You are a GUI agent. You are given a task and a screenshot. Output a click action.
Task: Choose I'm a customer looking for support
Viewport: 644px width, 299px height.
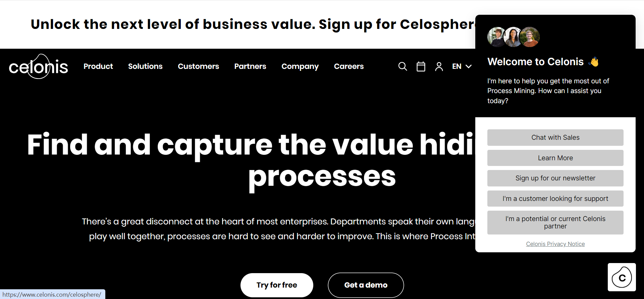pos(555,199)
